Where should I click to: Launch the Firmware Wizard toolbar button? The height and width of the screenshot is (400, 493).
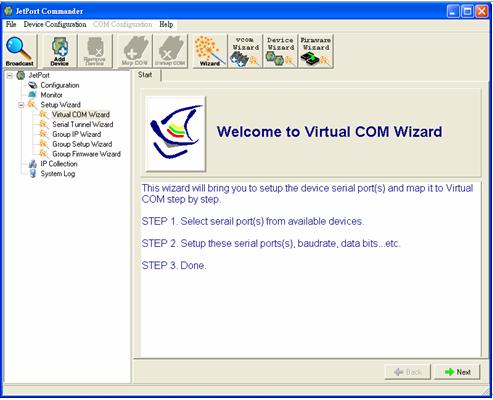click(x=315, y=51)
